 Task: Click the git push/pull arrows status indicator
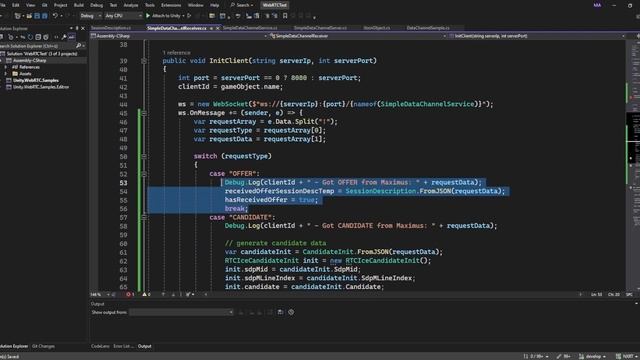(x=536, y=356)
